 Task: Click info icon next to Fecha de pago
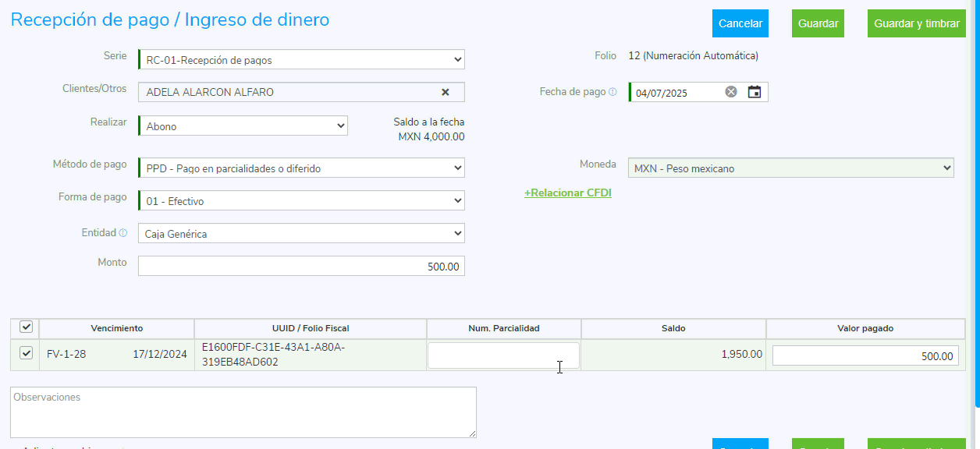[x=612, y=92]
